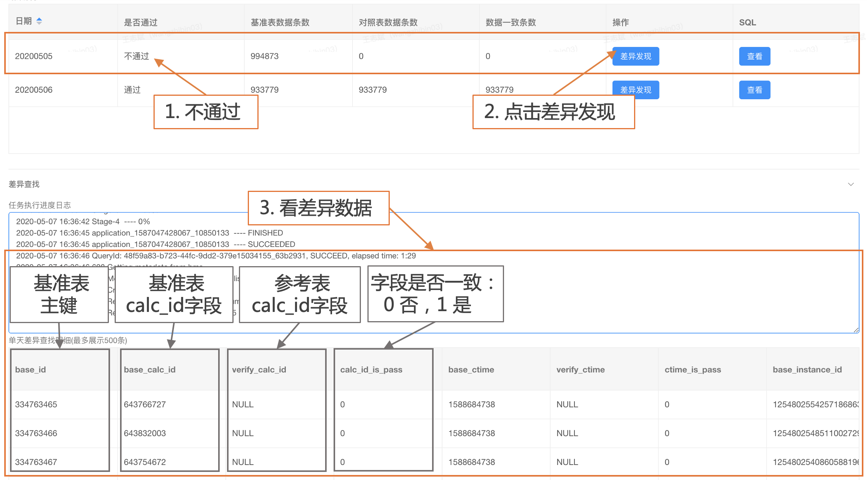Click the date column sort icon
Viewport: 868px width, 480px height.
pos(39,21)
